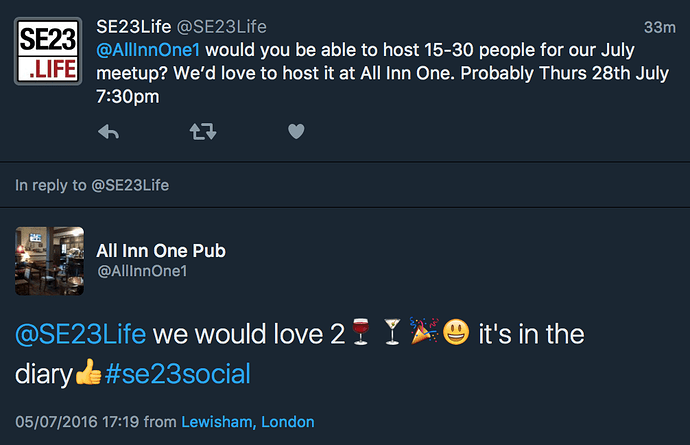Click the 'In reply to @SE23Life' text
This screenshot has height=445, width=690.
(92, 184)
